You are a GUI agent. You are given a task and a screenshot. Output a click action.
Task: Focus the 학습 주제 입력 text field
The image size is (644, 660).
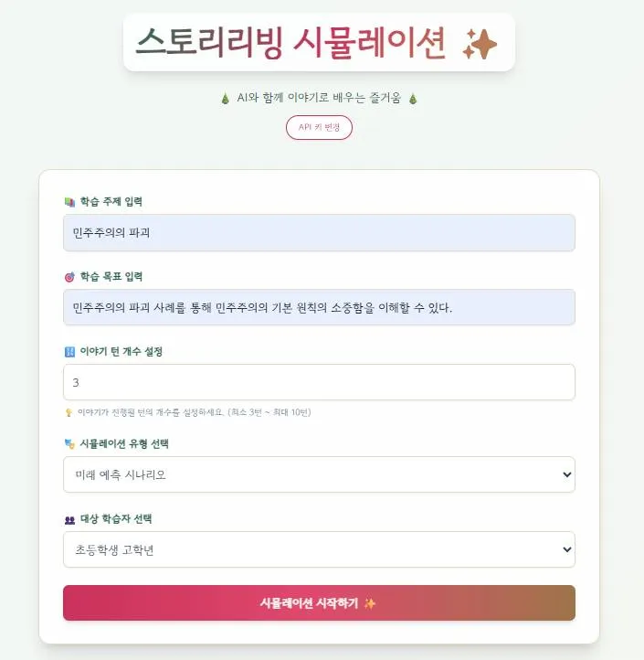[319, 233]
